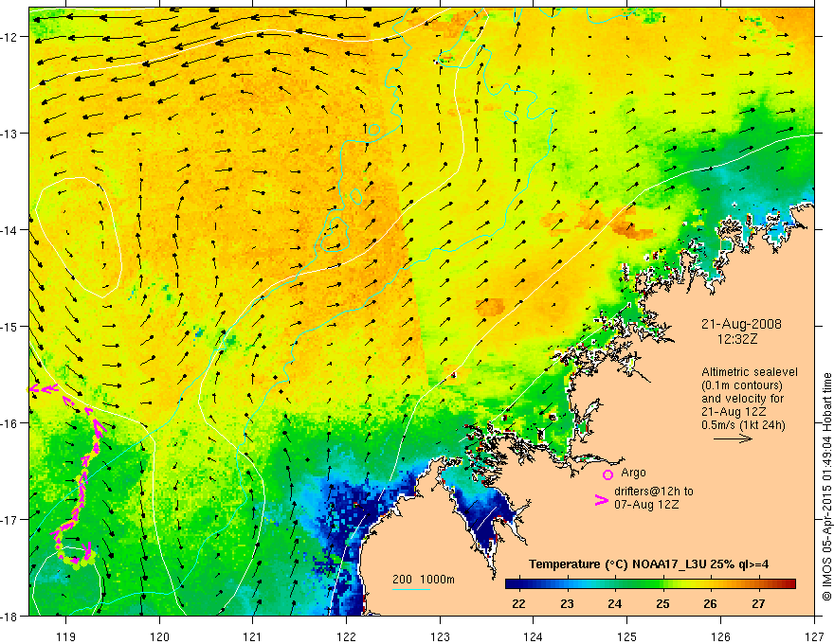Image resolution: width=834 pixels, height=644 pixels.
Task: Click longitude axis label '125'
Action: 627,636
